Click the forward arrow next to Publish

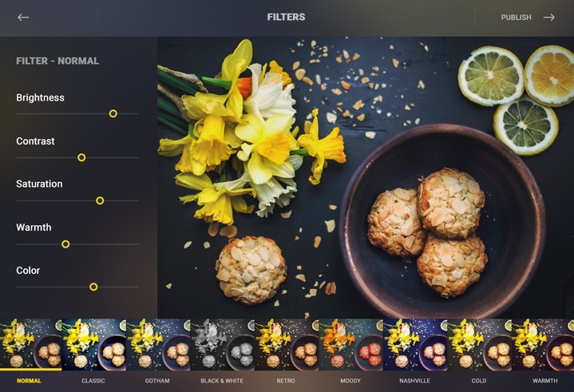click(x=548, y=18)
